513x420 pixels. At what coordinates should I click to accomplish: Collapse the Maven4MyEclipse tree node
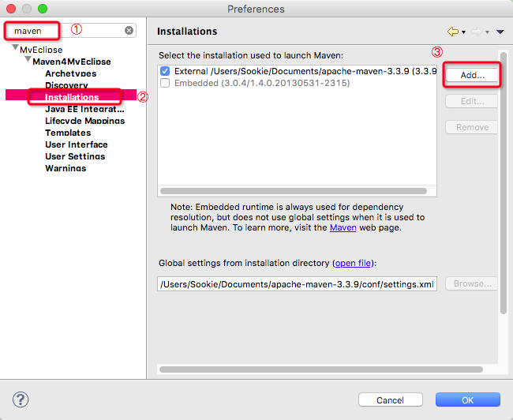[x=28, y=62]
